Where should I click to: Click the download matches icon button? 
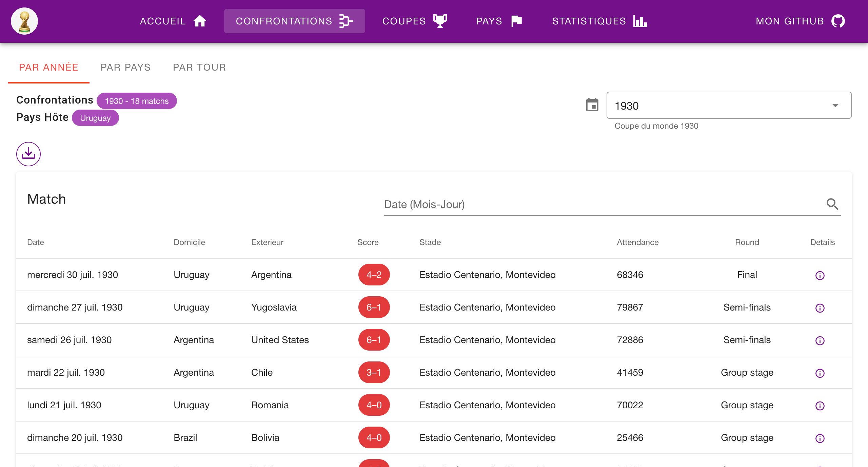[28, 154]
